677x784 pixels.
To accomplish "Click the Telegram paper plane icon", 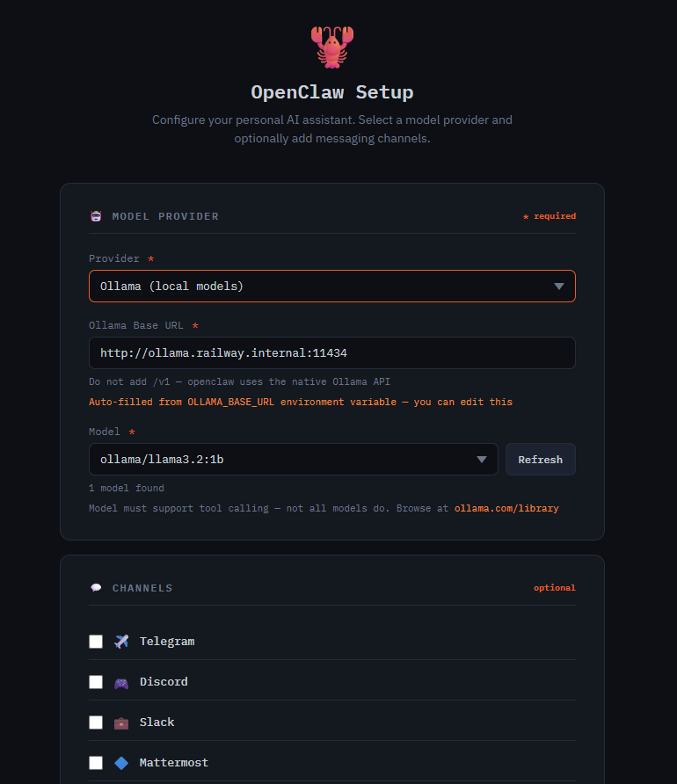I will [x=120, y=641].
